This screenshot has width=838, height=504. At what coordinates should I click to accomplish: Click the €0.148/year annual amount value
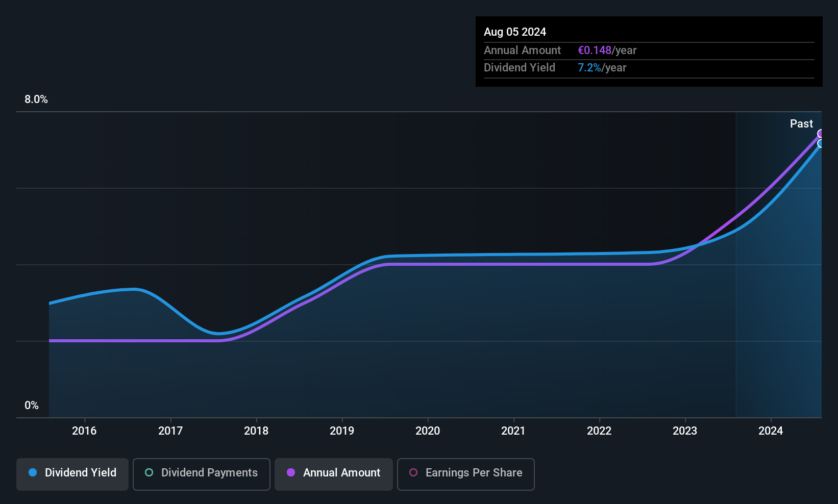point(607,50)
